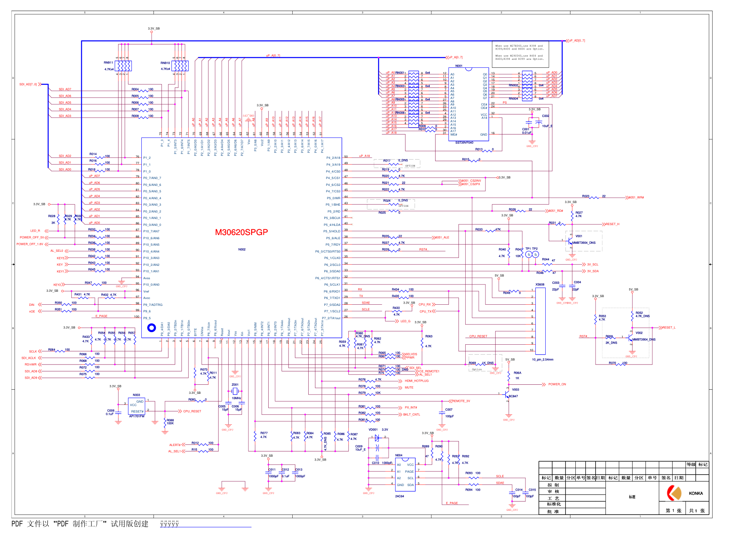
Task: Click the CE_REMOTE1 net label
Action: click(x=429, y=371)
